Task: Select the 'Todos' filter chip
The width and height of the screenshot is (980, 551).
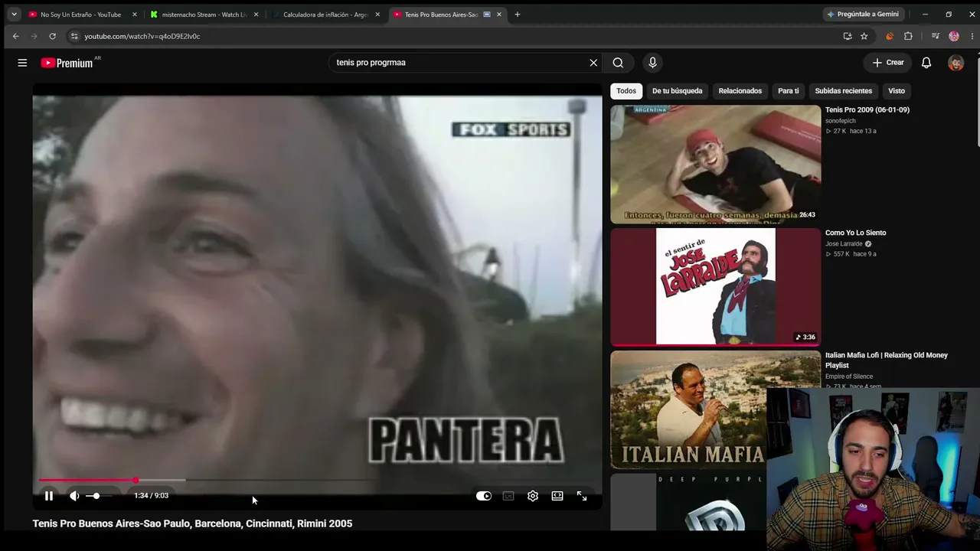Action: coord(626,91)
